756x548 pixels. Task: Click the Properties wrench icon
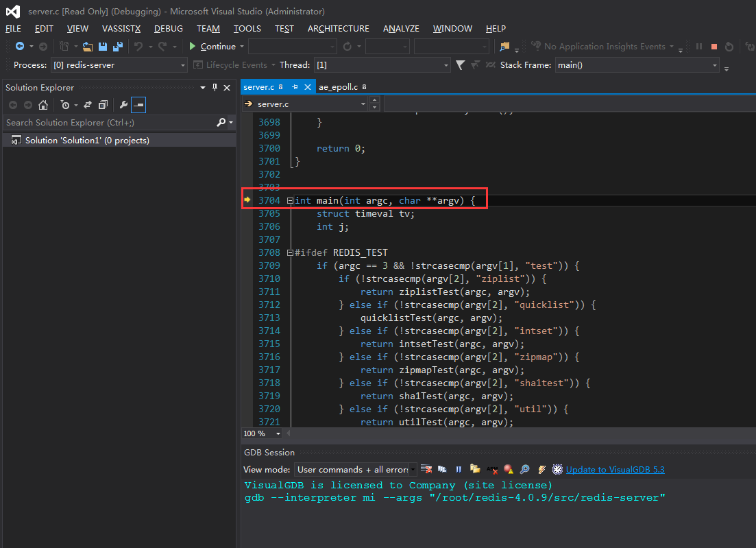click(123, 105)
